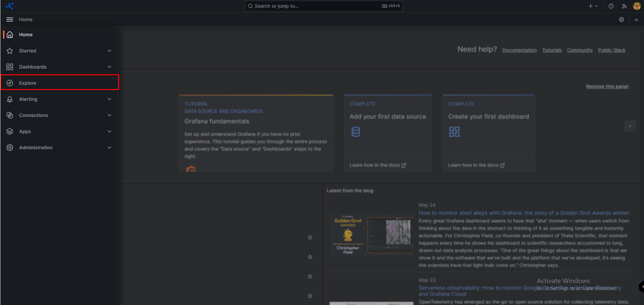Viewport: 644px width, 305px height.
Task: Click the Search or jump to field
Action: (x=314, y=6)
